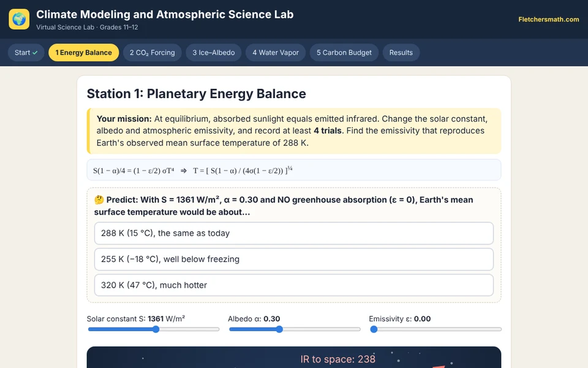Open the Start tab
This screenshot has height=368, width=588.
(26, 53)
